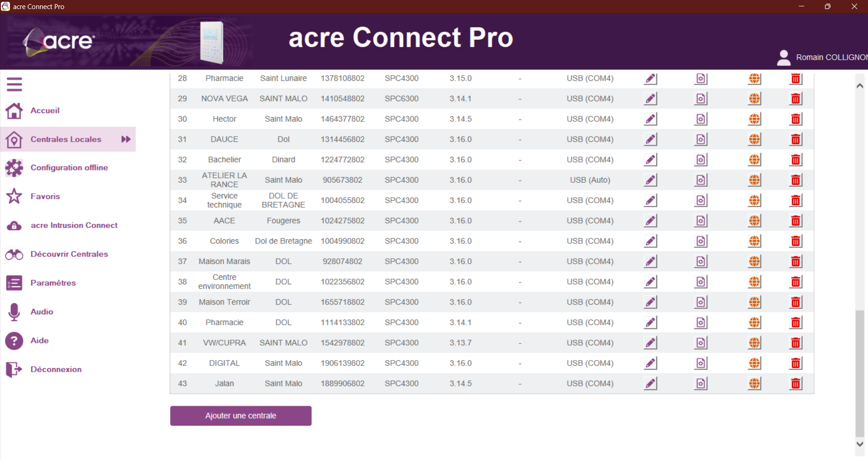
Task: Click the acre Intrusion Connect cloud icon
Action: (14, 225)
